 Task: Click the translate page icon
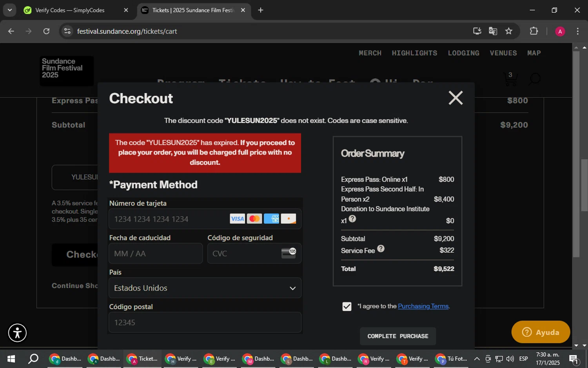493,31
